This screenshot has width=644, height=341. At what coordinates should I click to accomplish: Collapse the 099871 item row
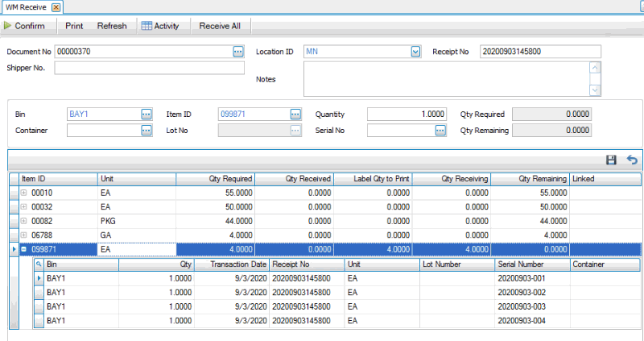(x=24, y=249)
